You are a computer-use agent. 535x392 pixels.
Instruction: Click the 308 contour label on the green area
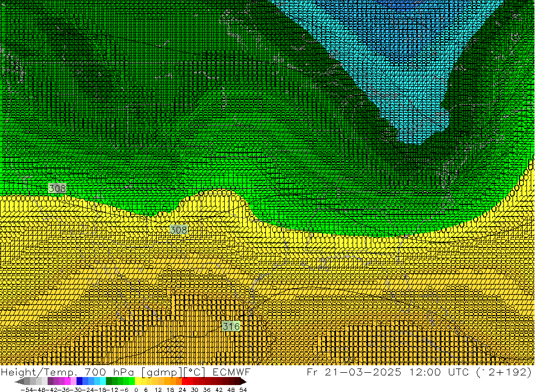tap(57, 188)
